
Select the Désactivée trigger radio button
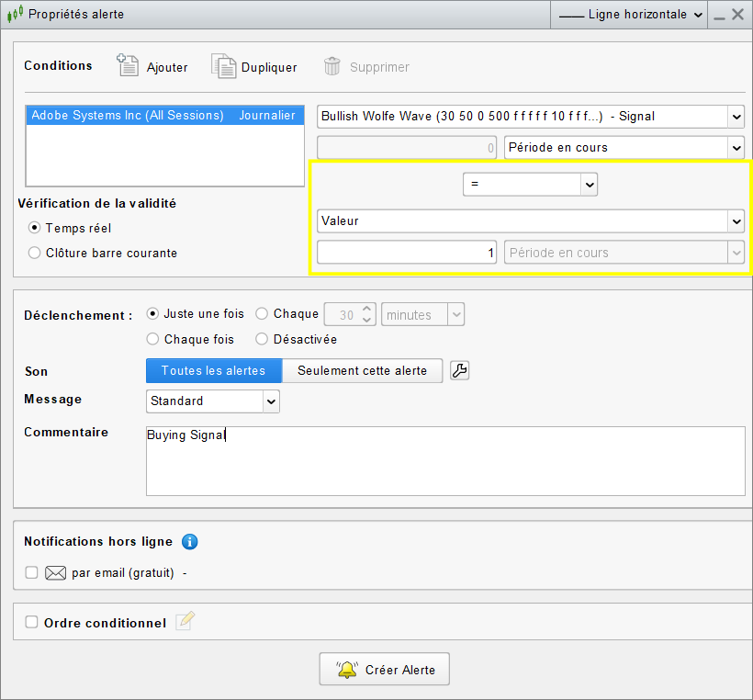[263, 339]
